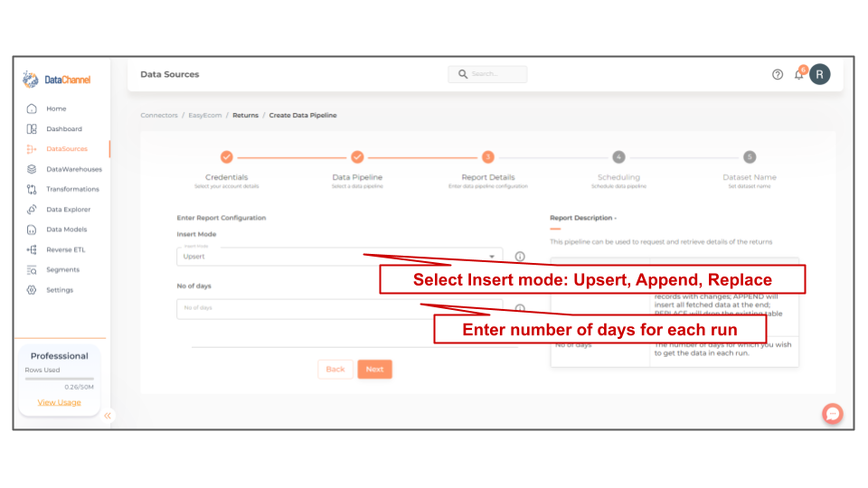Click the Professsional plan label
The image size is (868, 488).
[60, 356]
